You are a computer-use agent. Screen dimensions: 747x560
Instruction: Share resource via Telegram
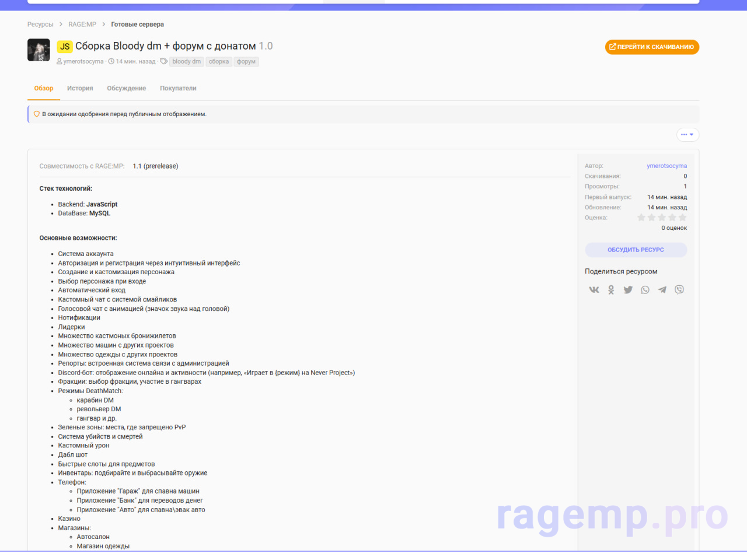(662, 290)
